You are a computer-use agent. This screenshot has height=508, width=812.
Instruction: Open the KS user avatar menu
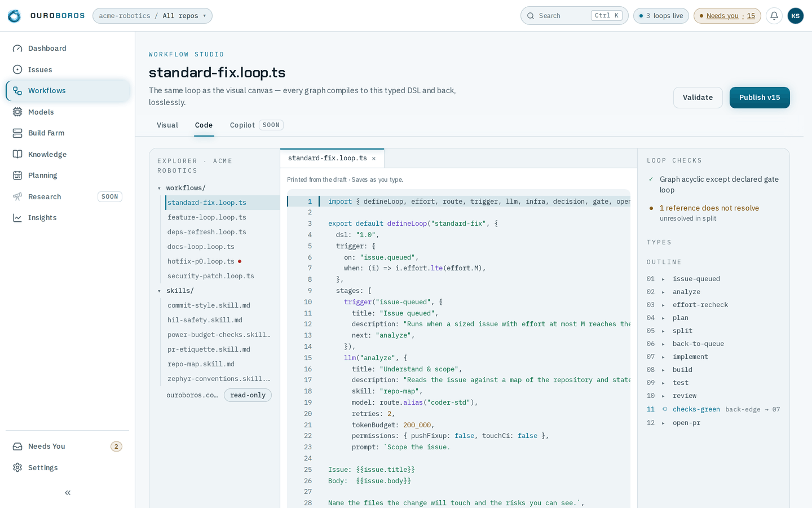pyautogui.click(x=796, y=16)
